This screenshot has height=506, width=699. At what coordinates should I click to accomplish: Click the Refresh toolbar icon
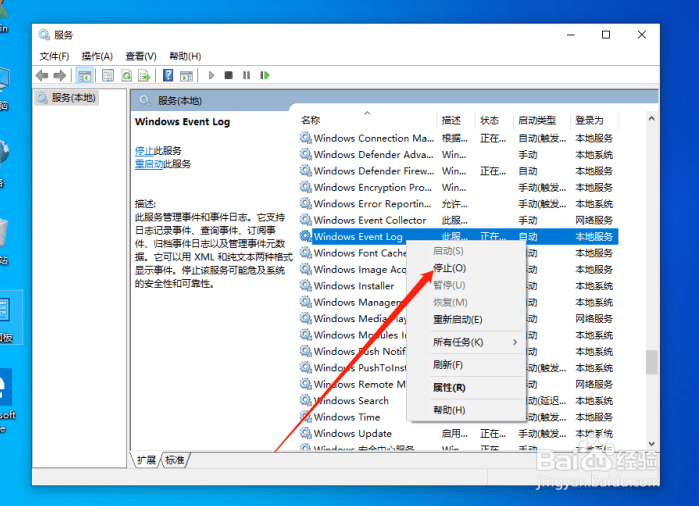click(127, 76)
